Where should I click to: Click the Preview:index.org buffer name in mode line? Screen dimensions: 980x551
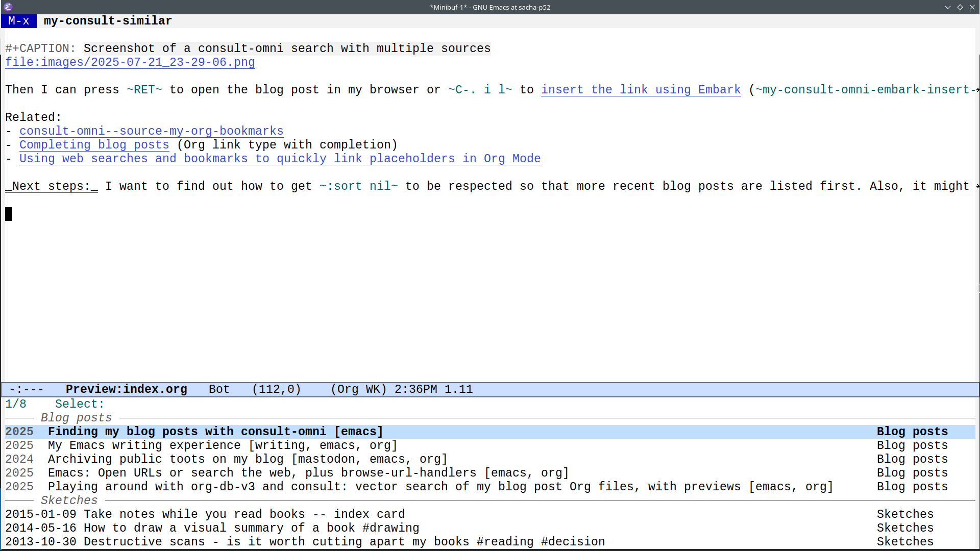[126, 389]
